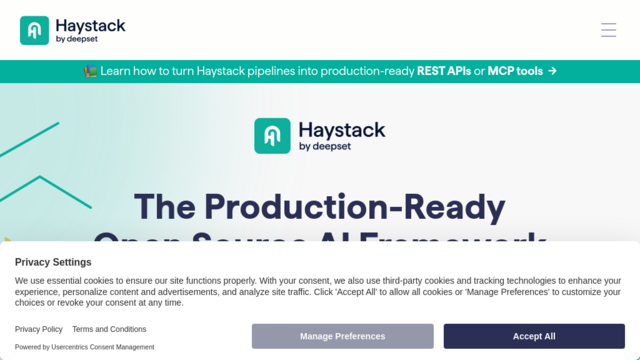Viewport: 640px width, 360px height.
Task: Open the hamburger navigation menu
Action: (x=608, y=30)
